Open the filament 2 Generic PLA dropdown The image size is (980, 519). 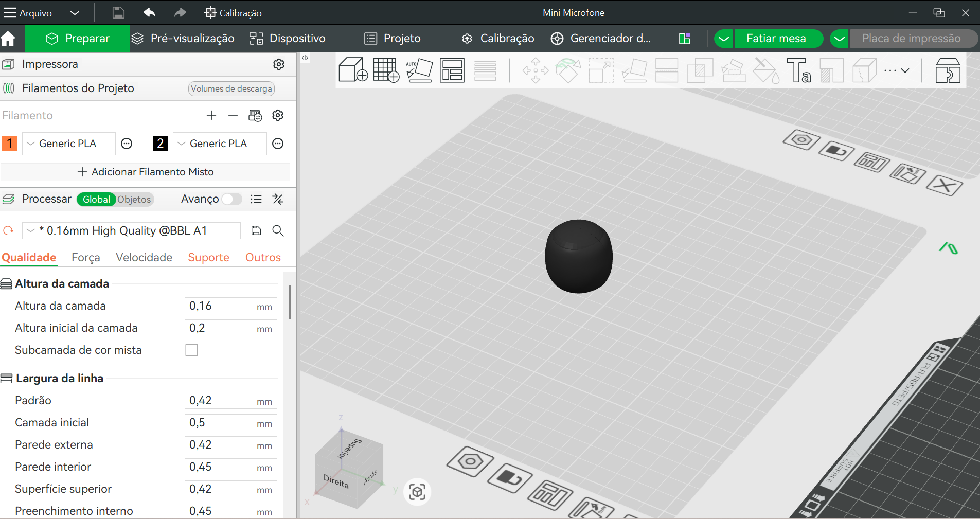(220, 144)
